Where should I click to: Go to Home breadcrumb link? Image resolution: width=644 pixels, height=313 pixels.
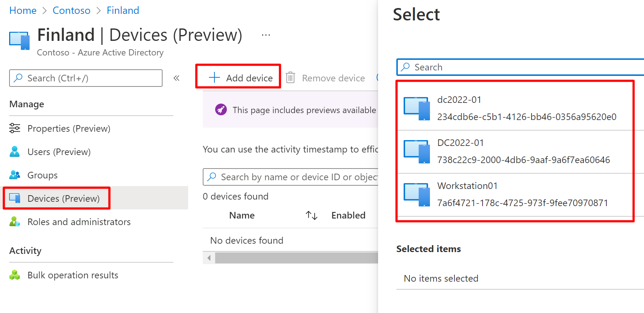[x=23, y=10]
